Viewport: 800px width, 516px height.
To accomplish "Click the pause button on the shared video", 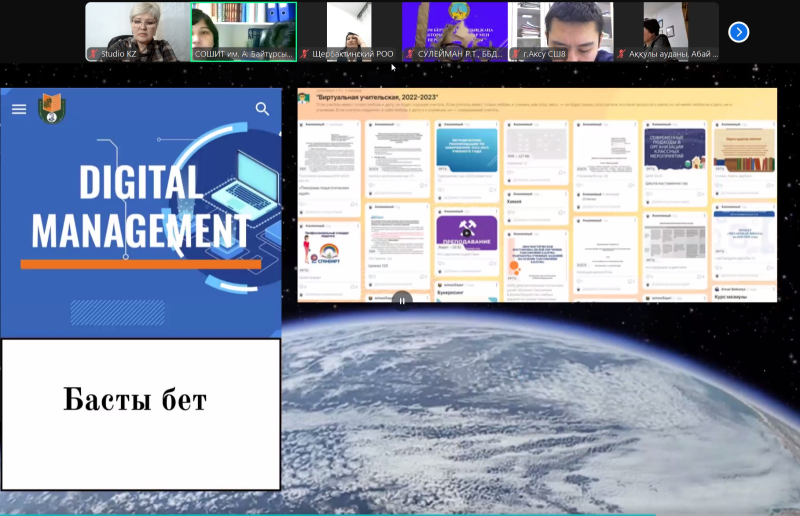I will coord(402,299).
